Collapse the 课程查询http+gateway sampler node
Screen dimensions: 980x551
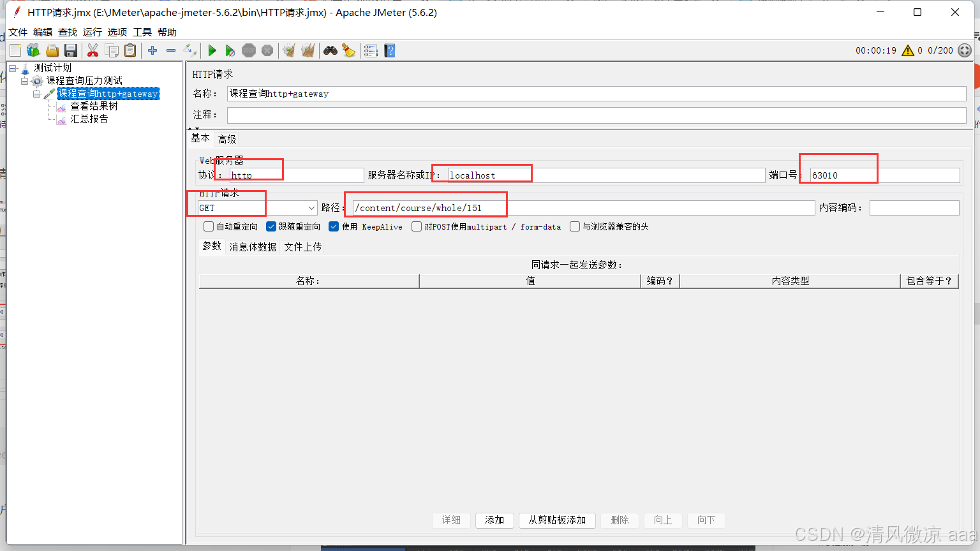pyautogui.click(x=37, y=94)
